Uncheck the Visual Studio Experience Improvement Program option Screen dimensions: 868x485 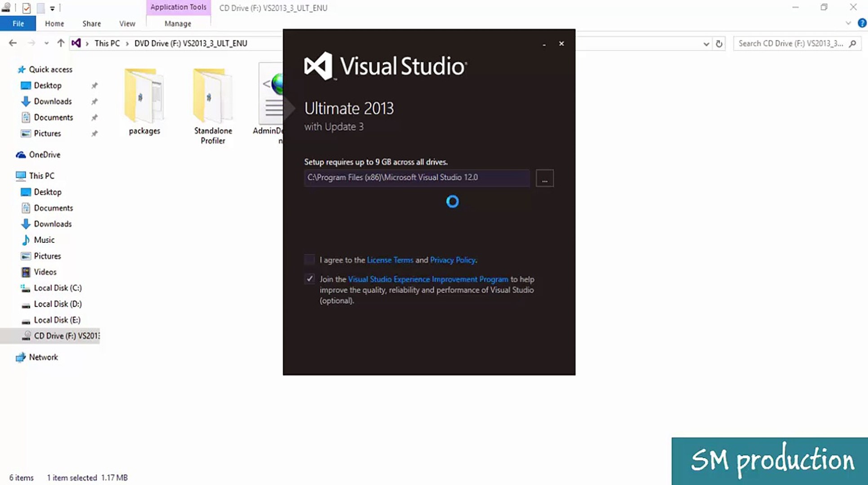pos(309,279)
